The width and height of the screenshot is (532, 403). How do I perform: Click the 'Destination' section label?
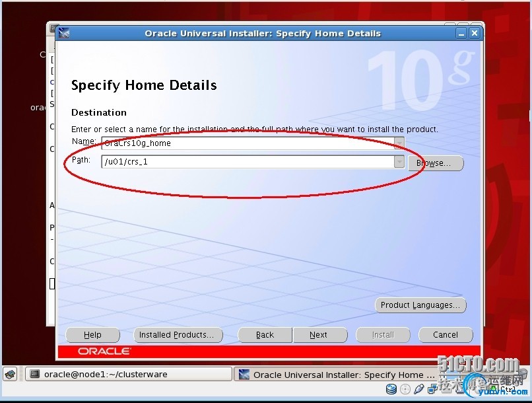99,112
